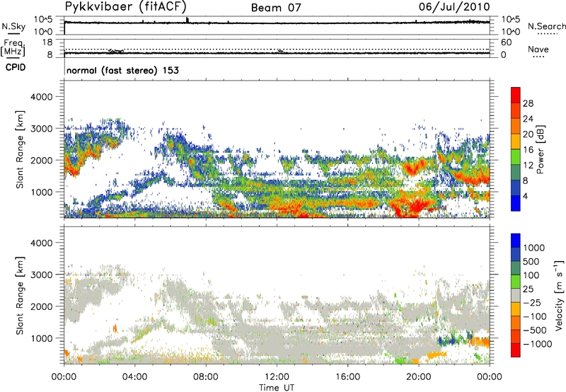Pick the orange -500 to -100 velocity segment
This screenshot has height=392, width=566.
pyautogui.click(x=516, y=323)
